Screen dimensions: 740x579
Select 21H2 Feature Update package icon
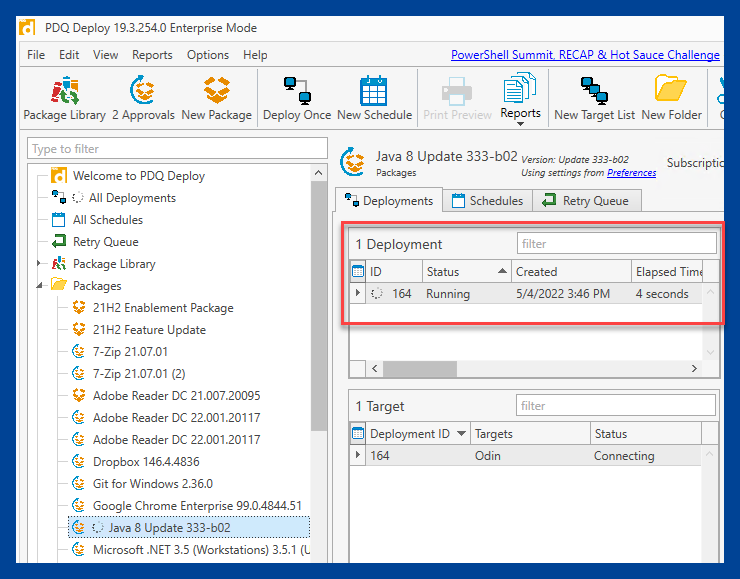click(79, 329)
